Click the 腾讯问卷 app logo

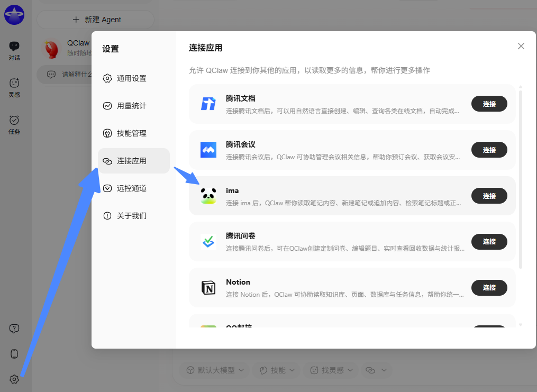[x=208, y=242]
